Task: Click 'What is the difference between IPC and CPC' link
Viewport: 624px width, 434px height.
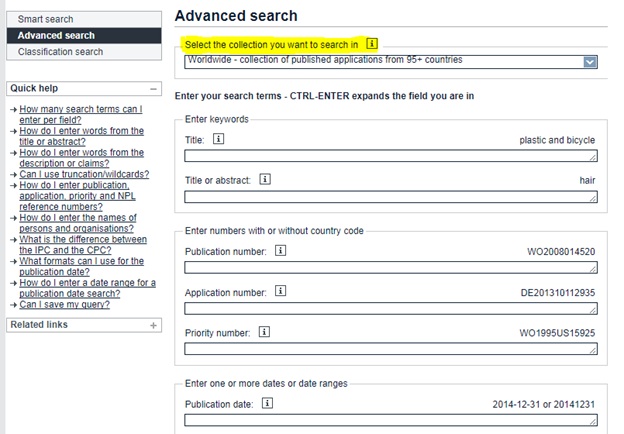Action: 83,245
